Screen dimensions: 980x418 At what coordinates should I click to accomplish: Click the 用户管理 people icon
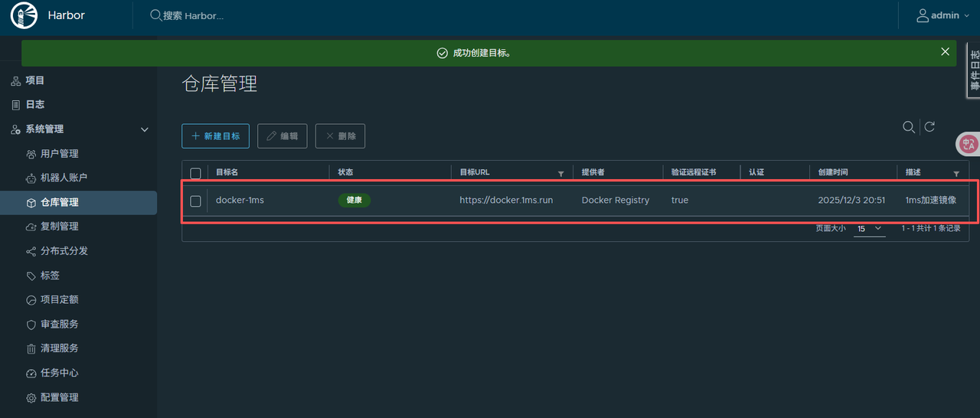click(31, 154)
